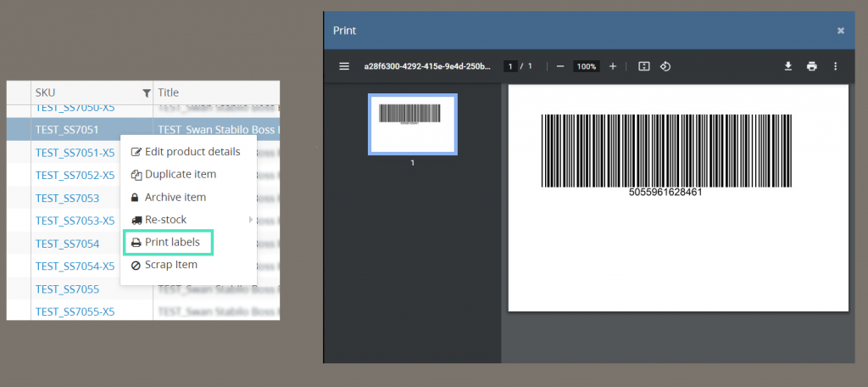The height and width of the screenshot is (387, 868).
Task: Open SKU link TEST_SS7053-X5
Action: (x=75, y=221)
